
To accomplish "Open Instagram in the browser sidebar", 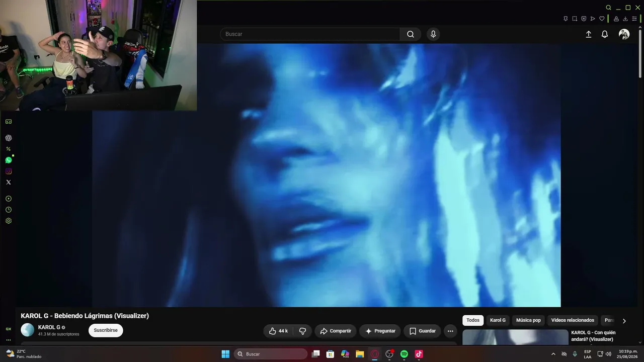I will (x=9, y=171).
